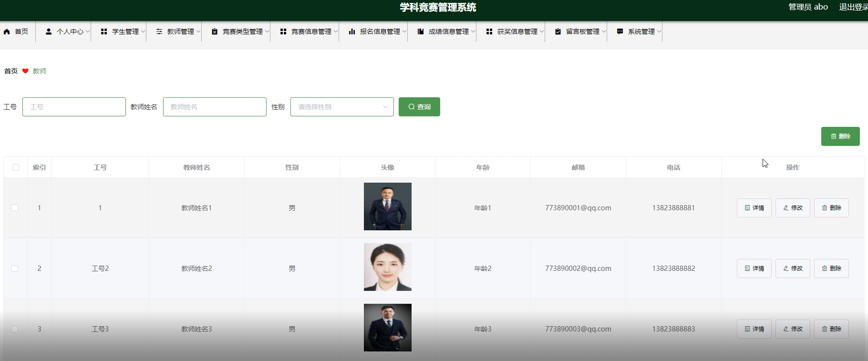Expand the 报名信息管理 menu chevron
The image size is (868, 361).
click(404, 31)
